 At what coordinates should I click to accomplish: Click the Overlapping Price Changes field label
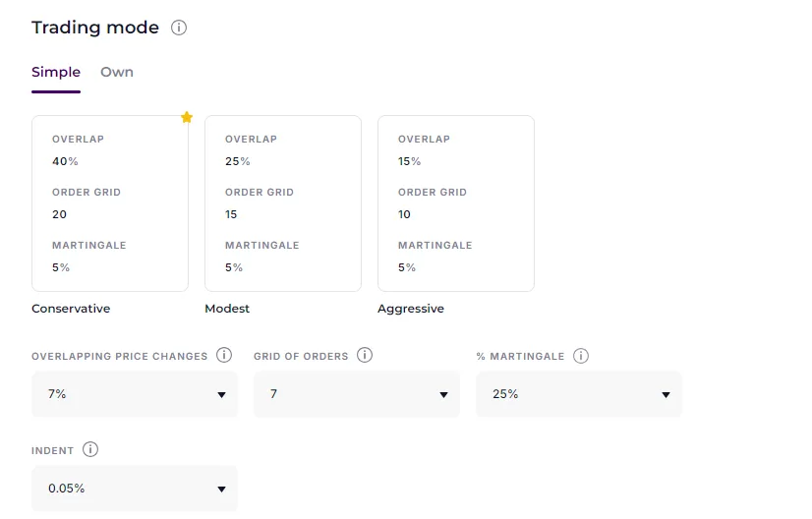(120, 356)
